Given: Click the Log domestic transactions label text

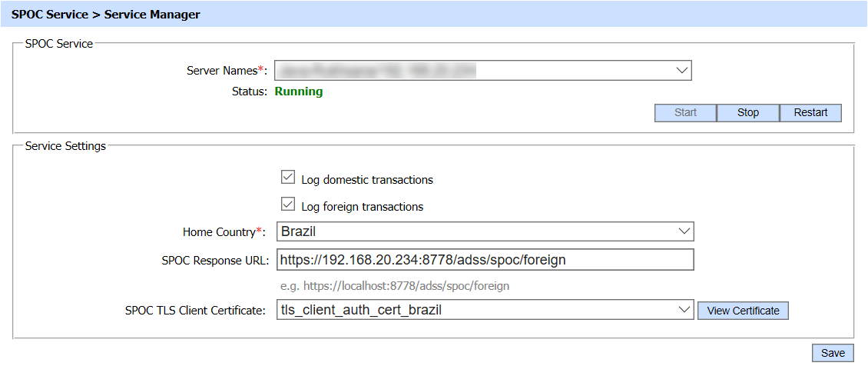Looking at the screenshot, I should click(x=366, y=180).
